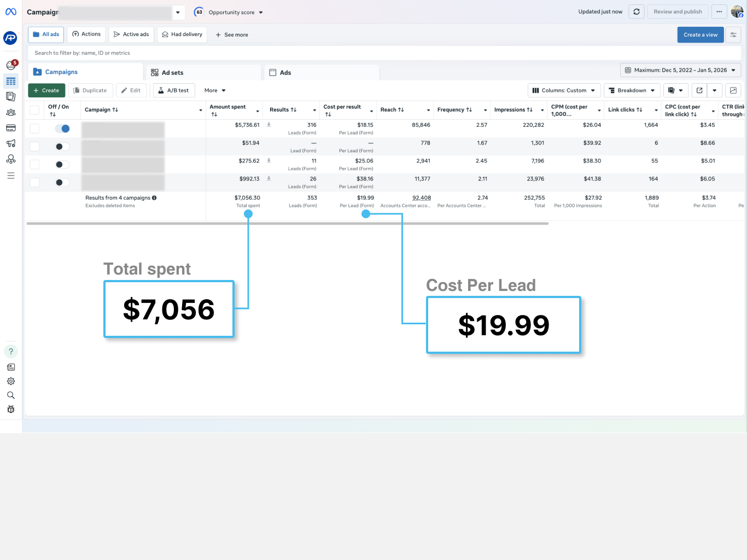This screenshot has height=560, width=747.
Task: Open the billing card icon in sidebar
Action: coord(11,128)
